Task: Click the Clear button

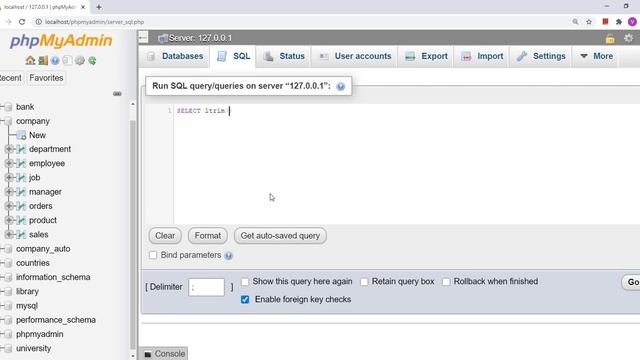Action: (165, 236)
